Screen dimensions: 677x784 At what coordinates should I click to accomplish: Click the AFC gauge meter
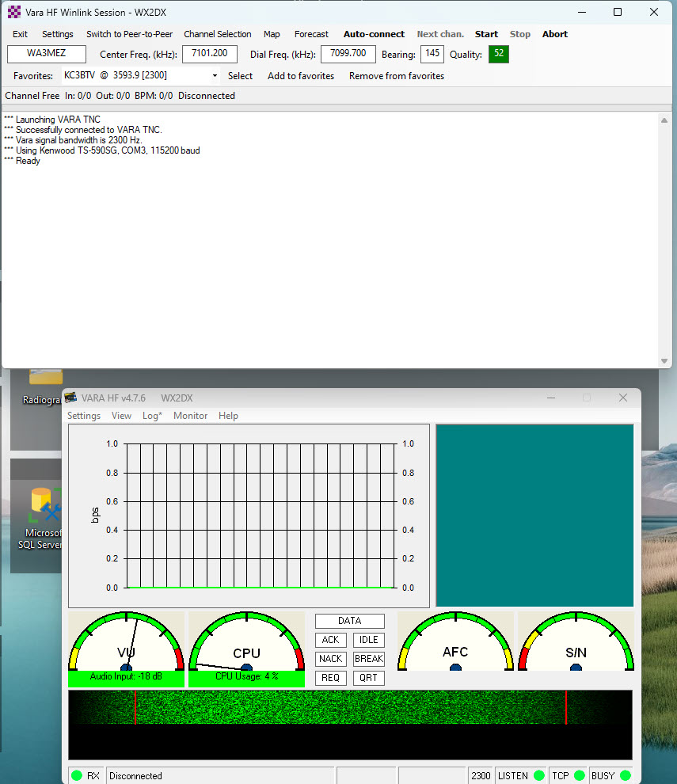[x=455, y=642]
